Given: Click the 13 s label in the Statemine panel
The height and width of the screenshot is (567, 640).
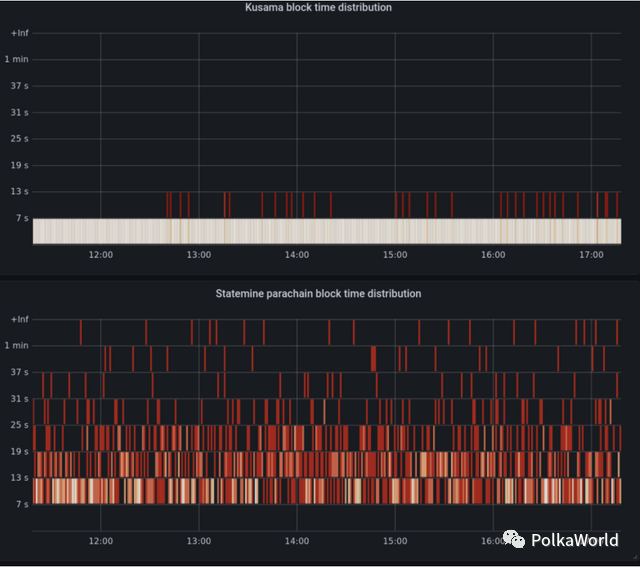Looking at the screenshot, I should [x=20, y=478].
